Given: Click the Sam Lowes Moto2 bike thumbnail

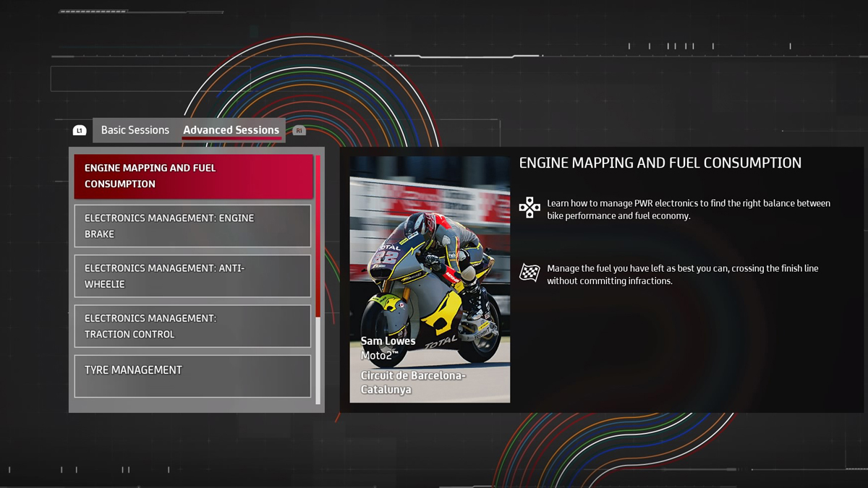Looking at the screenshot, I should click(430, 279).
